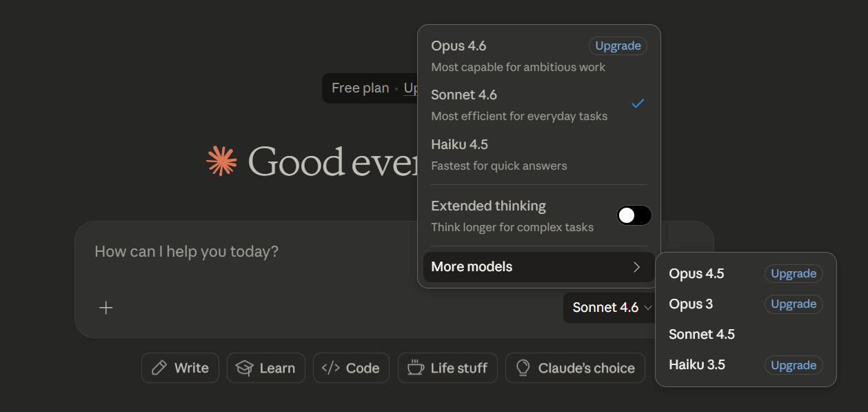The height and width of the screenshot is (412, 868).
Task: Click the blue checkmark beside Sonnet 4.6
Action: 638,104
